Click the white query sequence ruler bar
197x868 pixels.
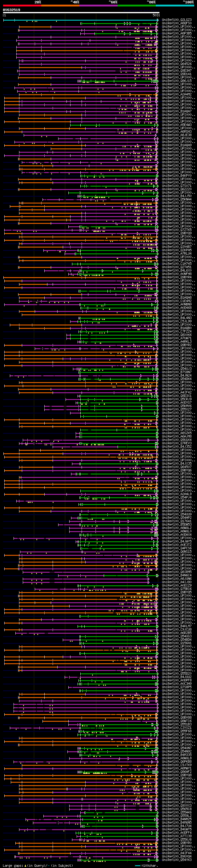coord(81,13)
